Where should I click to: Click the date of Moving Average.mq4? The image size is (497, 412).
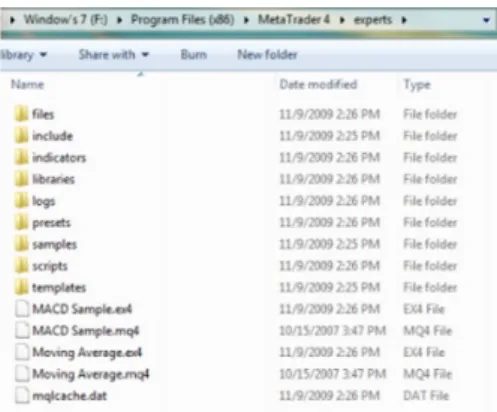pyautogui.click(x=332, y=374)
